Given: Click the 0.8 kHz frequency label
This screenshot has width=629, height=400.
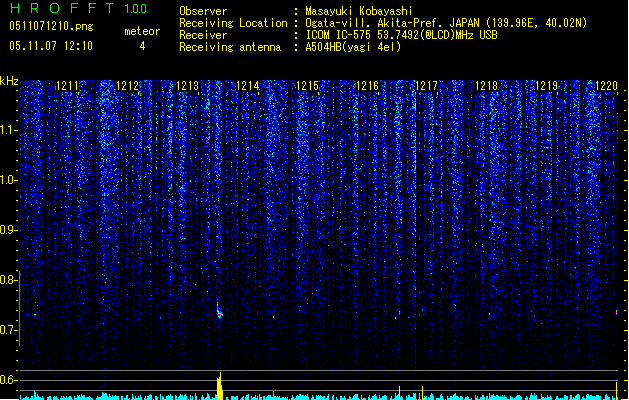Looking at the screenshot, I should [x=9, y=280].
